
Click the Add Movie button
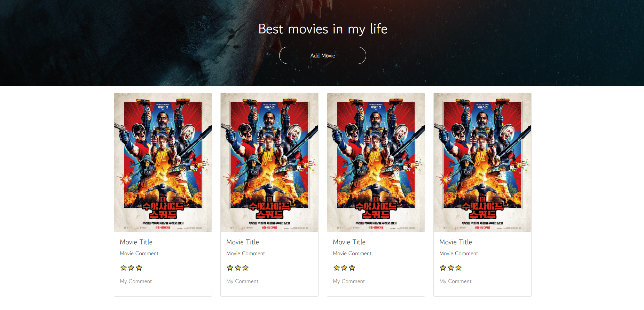[322, 55]
